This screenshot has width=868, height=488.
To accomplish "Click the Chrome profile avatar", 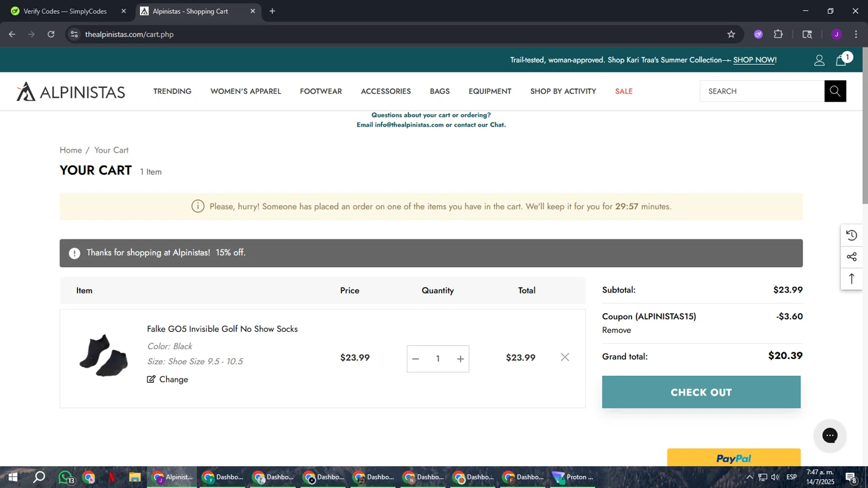I will (x=836, y=34).
